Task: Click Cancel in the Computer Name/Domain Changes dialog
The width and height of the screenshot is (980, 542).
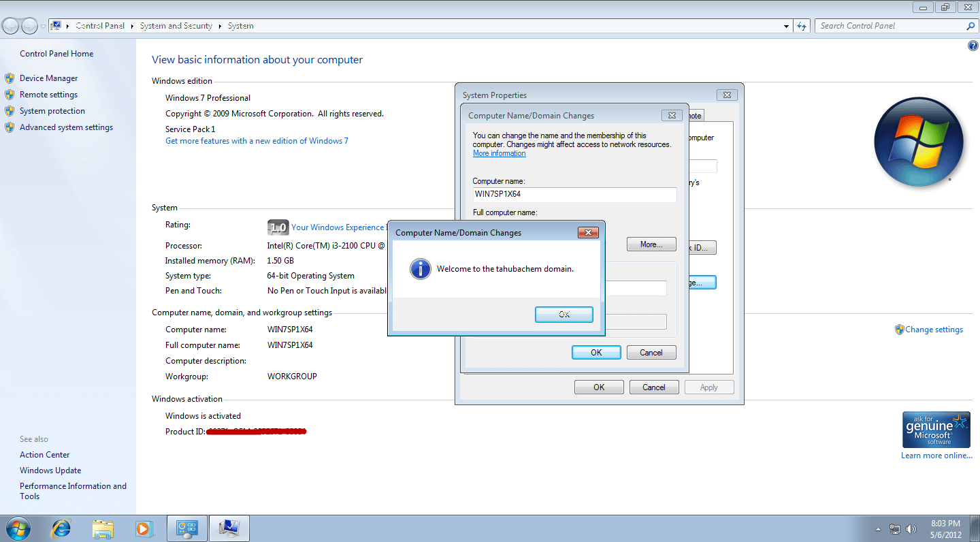Action: (651, 352)
